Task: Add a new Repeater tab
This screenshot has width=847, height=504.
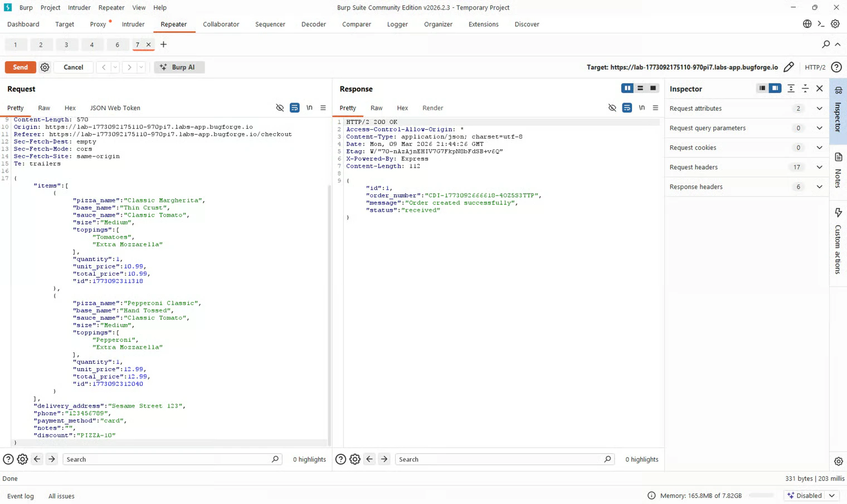Action: point(163,45)
